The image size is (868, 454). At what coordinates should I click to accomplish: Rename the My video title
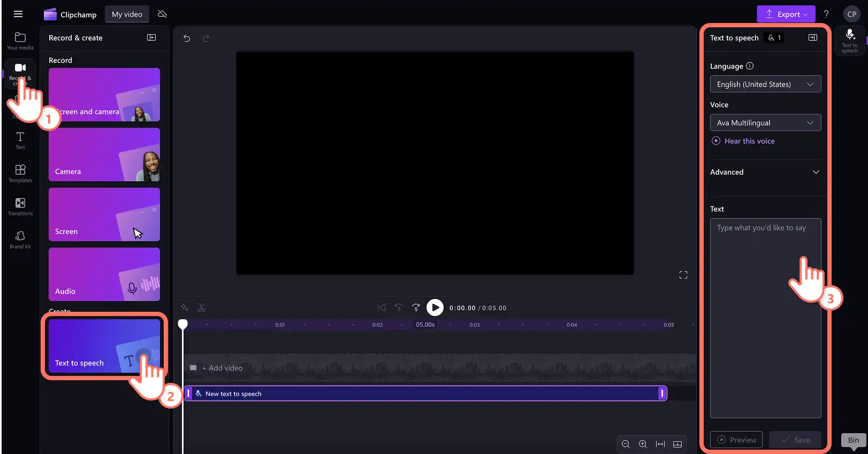(127, 14)
